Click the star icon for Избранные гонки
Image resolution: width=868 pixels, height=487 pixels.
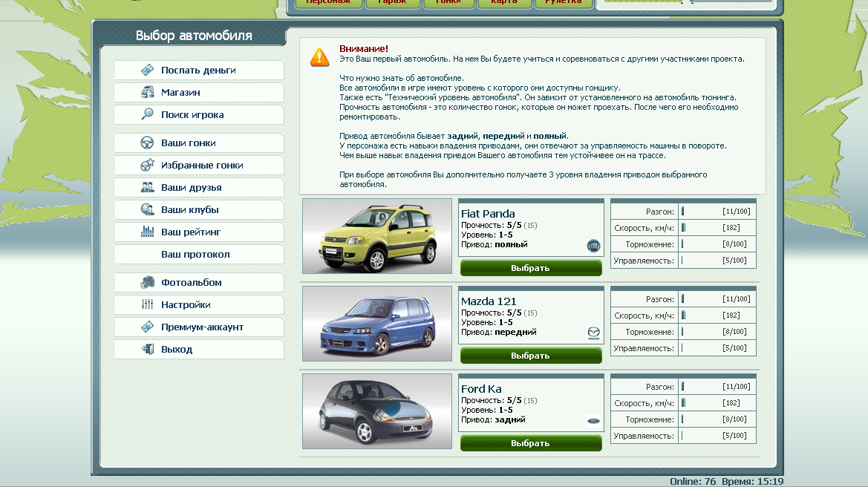point(147,166)
